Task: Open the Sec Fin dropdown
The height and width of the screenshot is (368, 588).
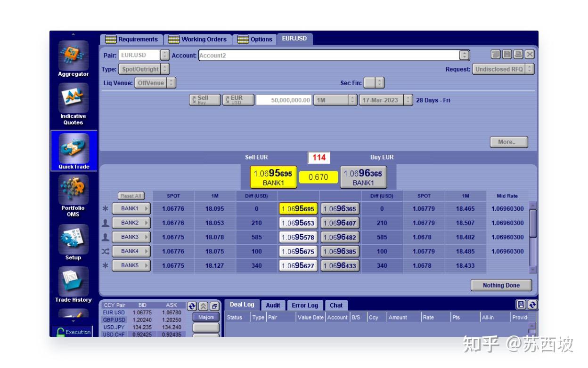Action: point(380,83)
